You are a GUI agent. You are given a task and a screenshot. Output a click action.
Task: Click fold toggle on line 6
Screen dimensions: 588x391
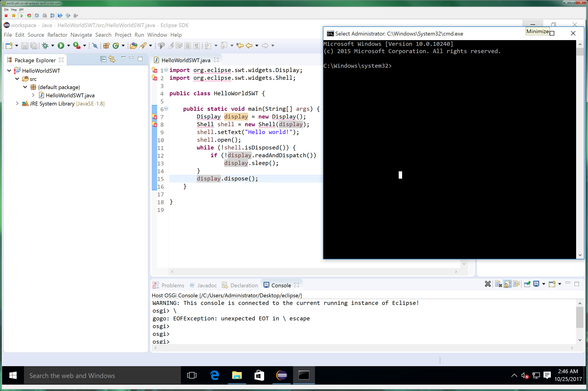166,109
